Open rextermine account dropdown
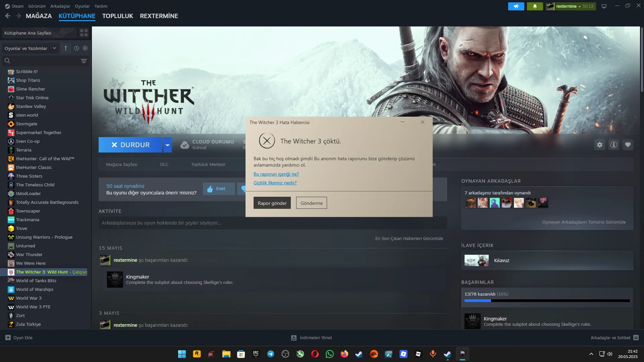Viewport: 644px width, 362px height. [571, 6]
